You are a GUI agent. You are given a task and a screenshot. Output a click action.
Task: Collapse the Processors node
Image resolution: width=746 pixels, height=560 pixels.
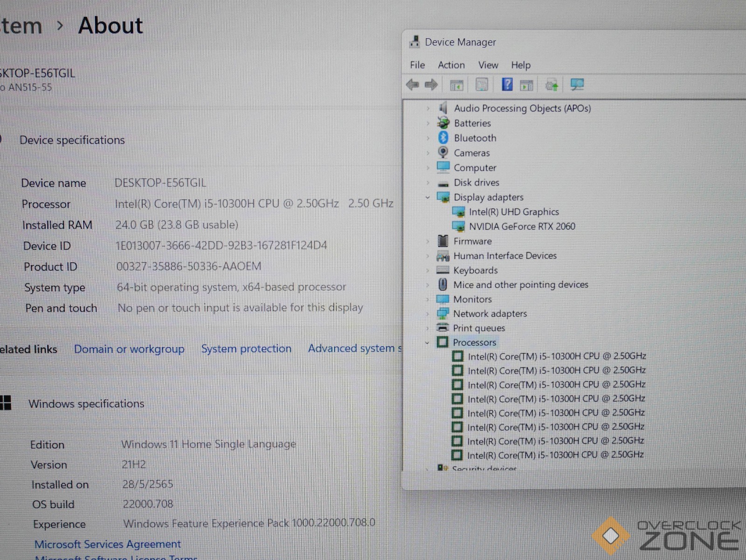coord(427,343)
